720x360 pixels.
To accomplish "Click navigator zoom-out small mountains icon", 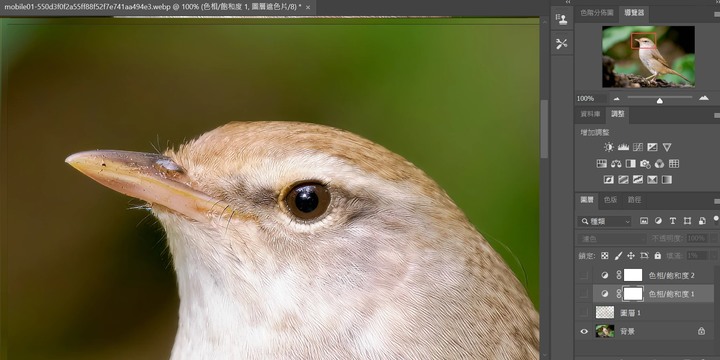I will pos(616,99).
